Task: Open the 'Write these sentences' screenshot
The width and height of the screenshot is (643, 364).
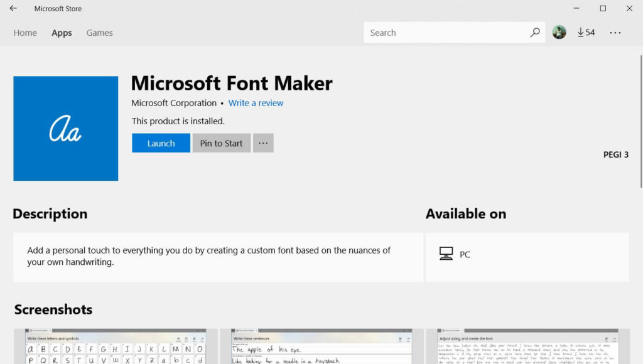Action: tap(321, 346)
